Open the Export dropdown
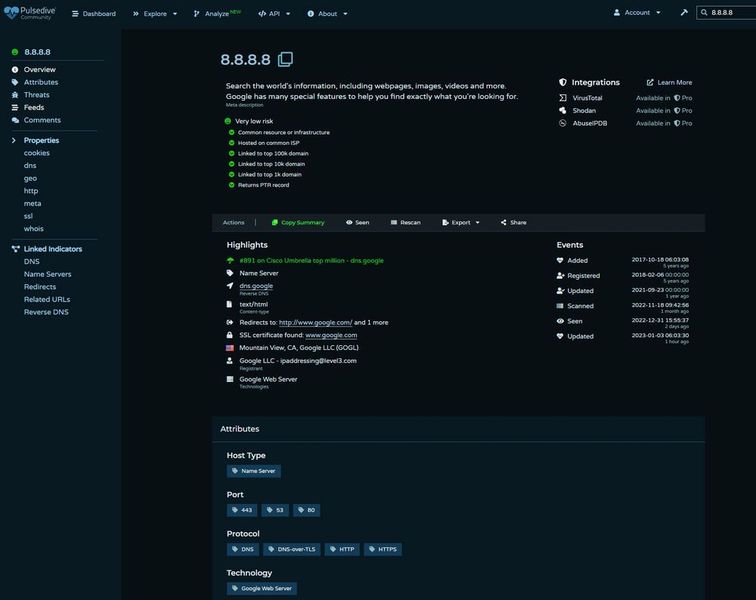This screenshot has height=600, width=756. pos(461,222)
